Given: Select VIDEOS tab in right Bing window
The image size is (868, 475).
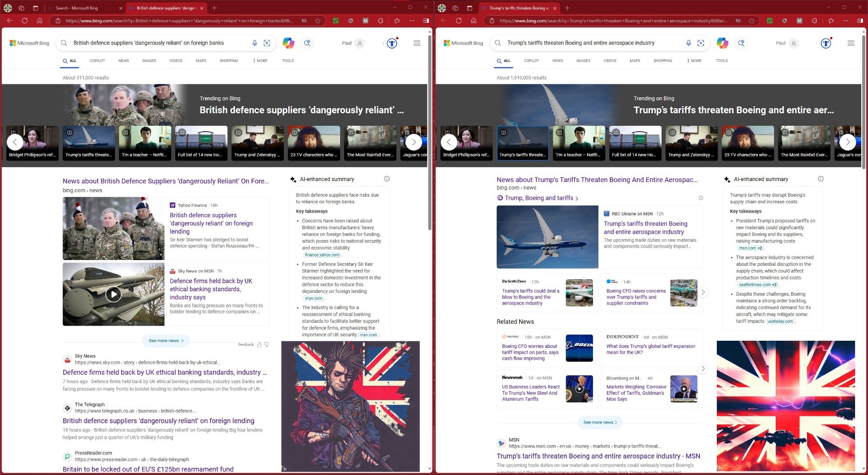Looking at the screenshot, I should (610, 61).
